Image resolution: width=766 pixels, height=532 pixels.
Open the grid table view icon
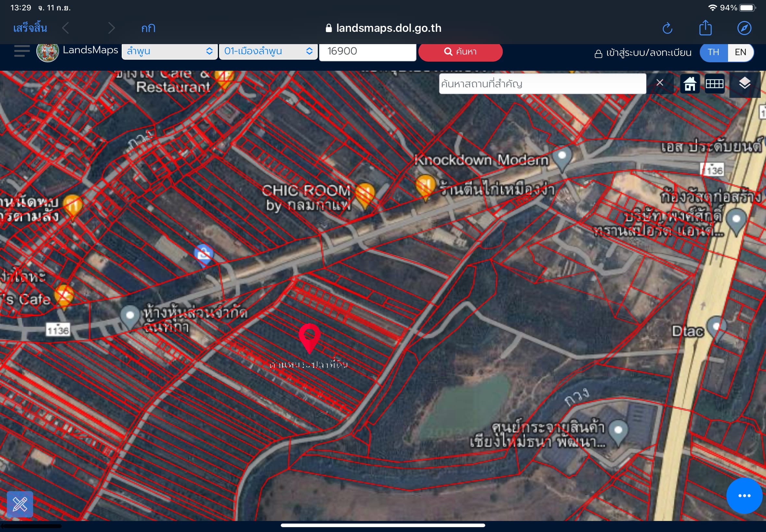(x=714, y=84)
